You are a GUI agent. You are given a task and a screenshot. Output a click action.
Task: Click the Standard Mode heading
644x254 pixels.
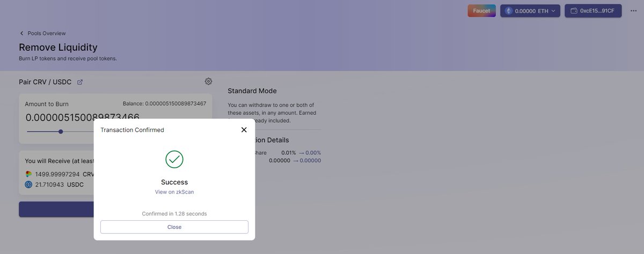point(252,91)
